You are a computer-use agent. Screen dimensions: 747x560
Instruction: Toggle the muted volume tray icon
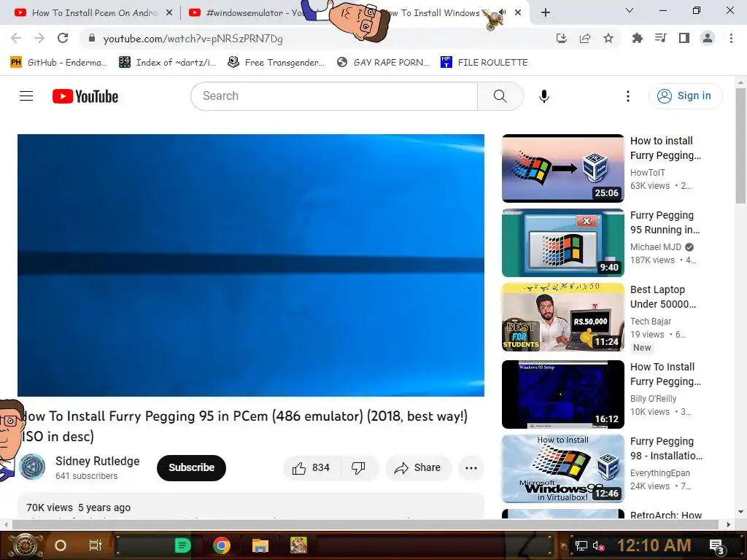(x=599, y=545)
